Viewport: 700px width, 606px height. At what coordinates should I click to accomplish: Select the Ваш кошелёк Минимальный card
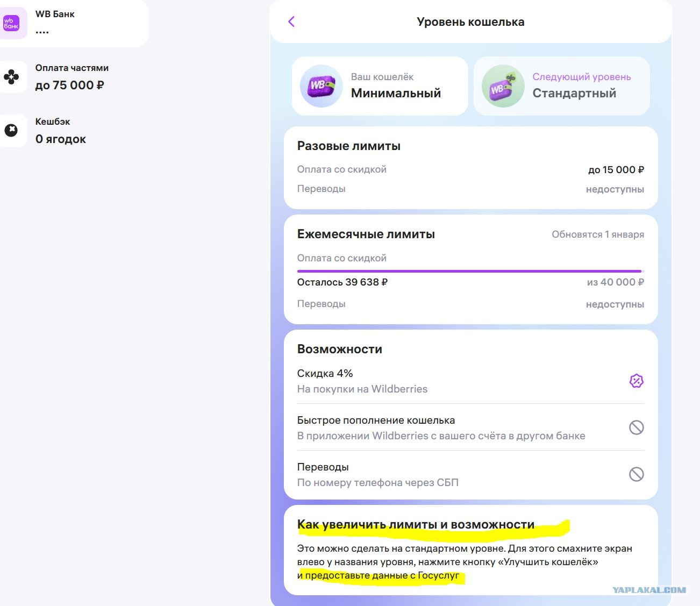click(380, 86)
